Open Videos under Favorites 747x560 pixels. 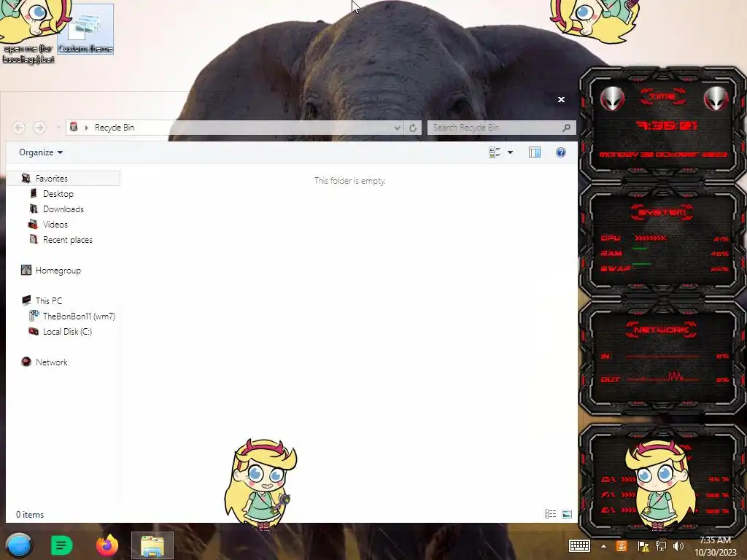pos(55,225)
